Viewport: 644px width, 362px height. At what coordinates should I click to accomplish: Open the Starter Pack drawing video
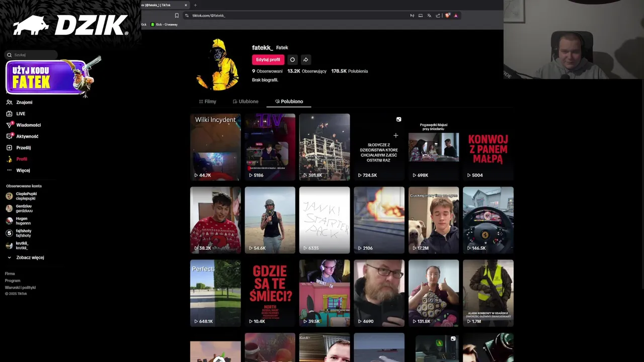click(325, 220)
